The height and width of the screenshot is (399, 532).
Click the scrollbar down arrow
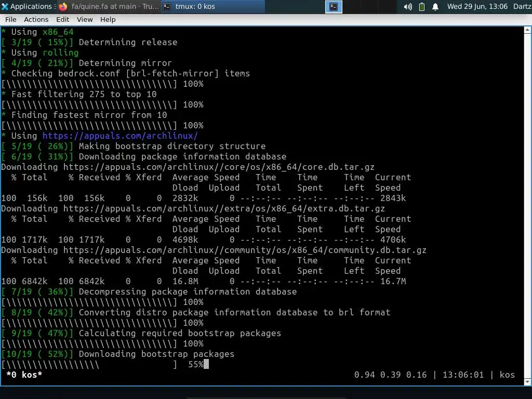[x=528, y=382]
